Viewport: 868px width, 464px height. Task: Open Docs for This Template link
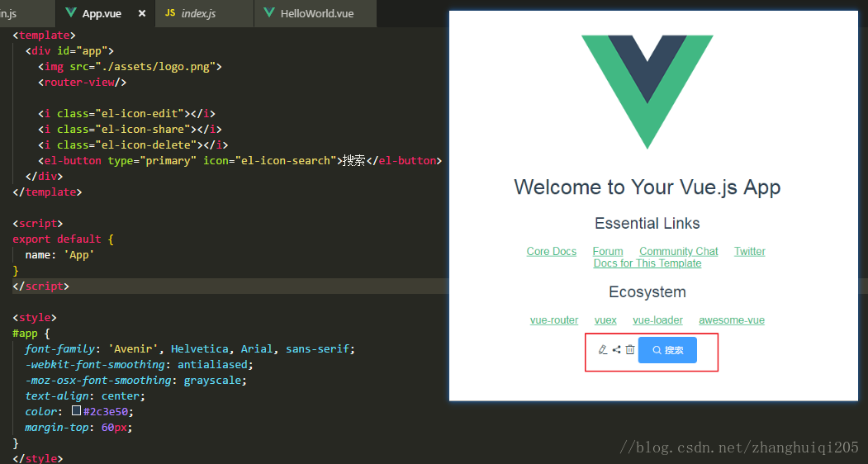tap(647, 263)
